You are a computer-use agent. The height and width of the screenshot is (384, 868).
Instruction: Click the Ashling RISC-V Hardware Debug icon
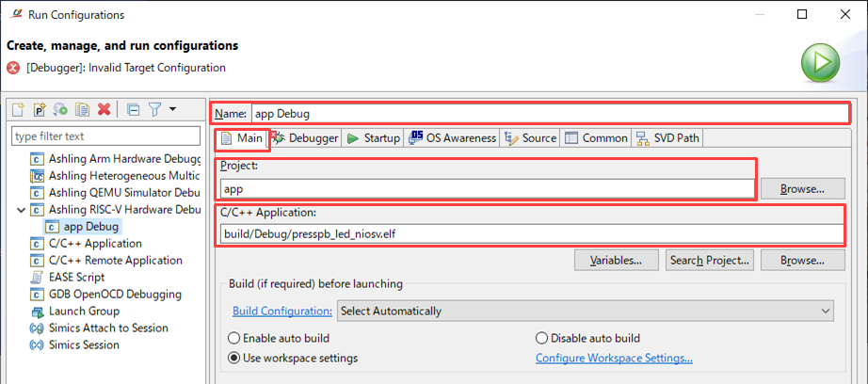point(37,210)
